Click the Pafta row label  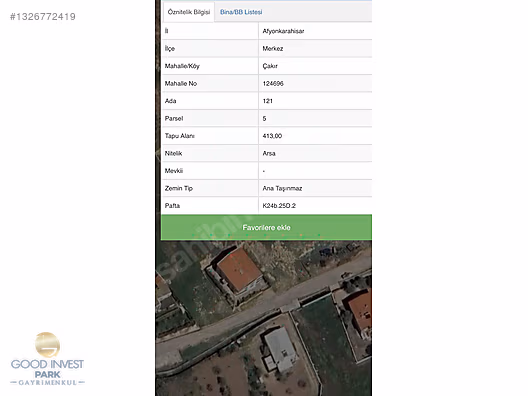point(172,206)
